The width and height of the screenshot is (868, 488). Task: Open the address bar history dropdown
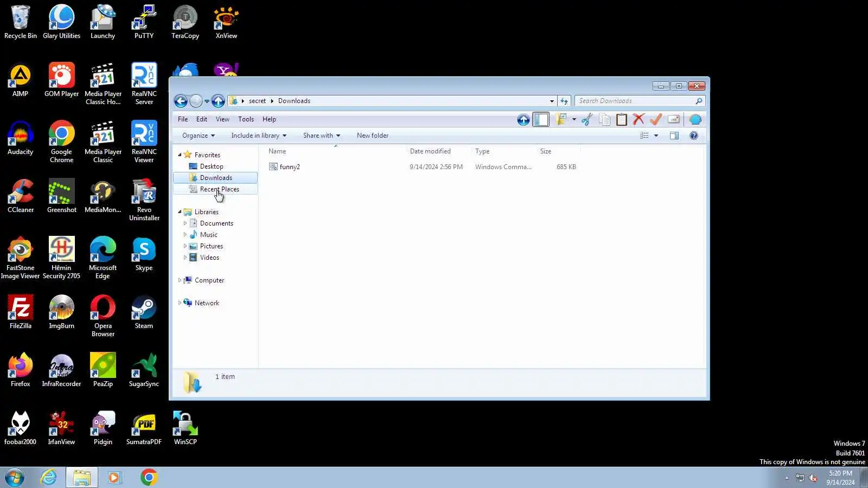coord(552,101)
